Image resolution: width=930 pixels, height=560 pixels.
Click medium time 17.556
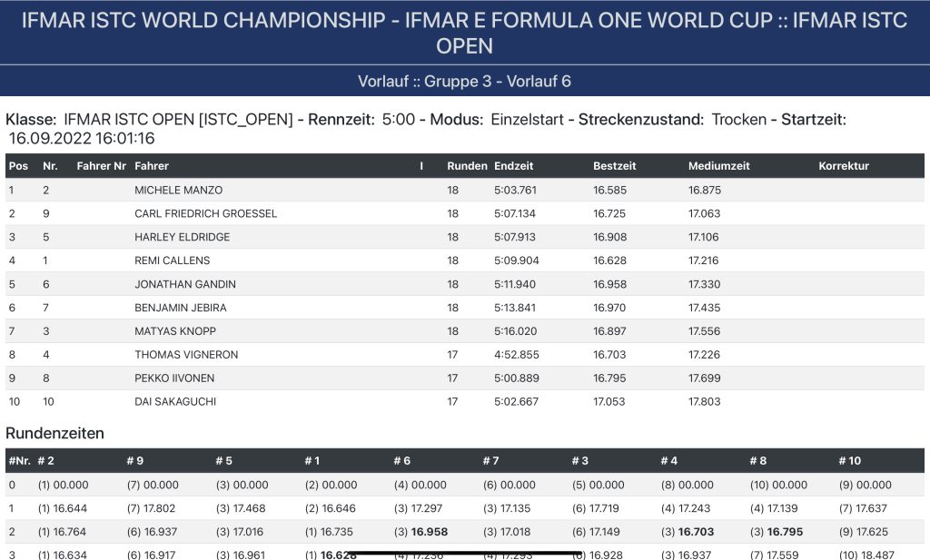[x=705, y=331]
